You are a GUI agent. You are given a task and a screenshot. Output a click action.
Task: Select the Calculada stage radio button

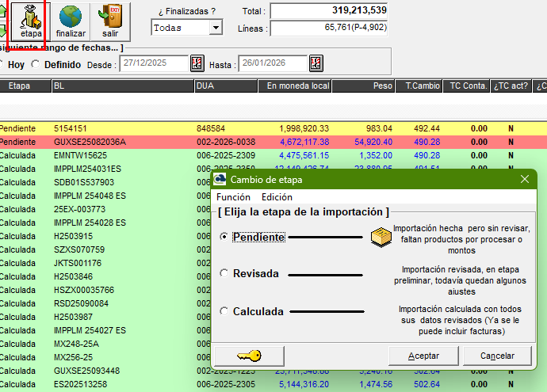click(224, 312)
